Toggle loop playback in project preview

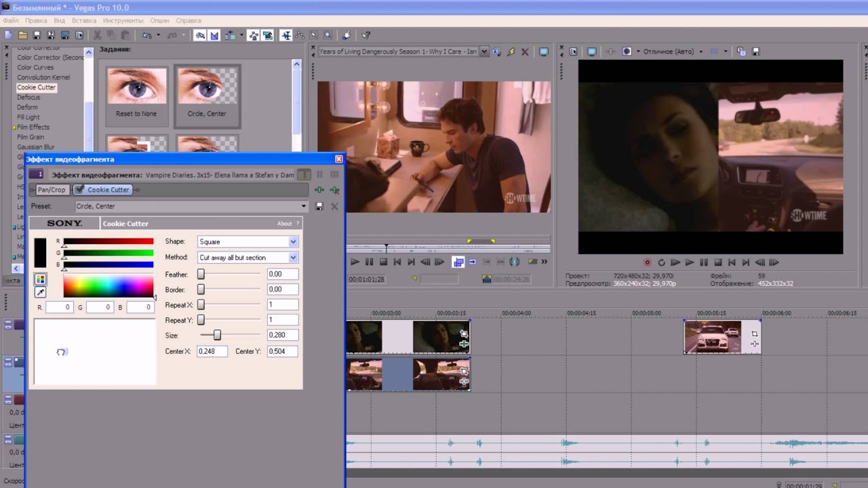[661, 262]
